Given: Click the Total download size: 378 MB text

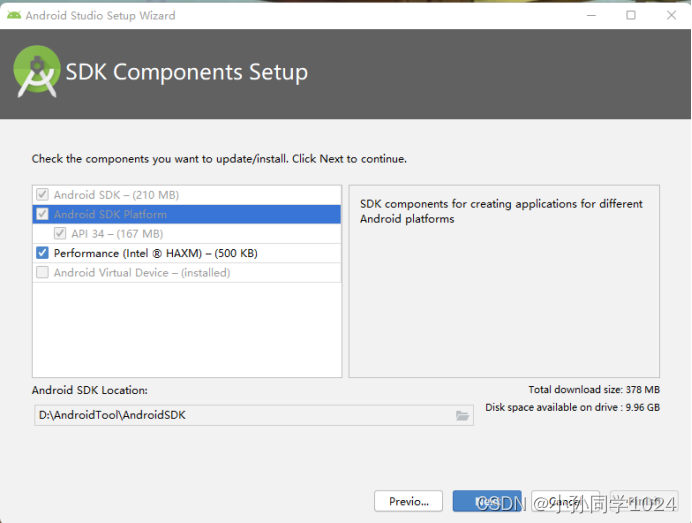Looking at the screenshot, I should point(594,390).
